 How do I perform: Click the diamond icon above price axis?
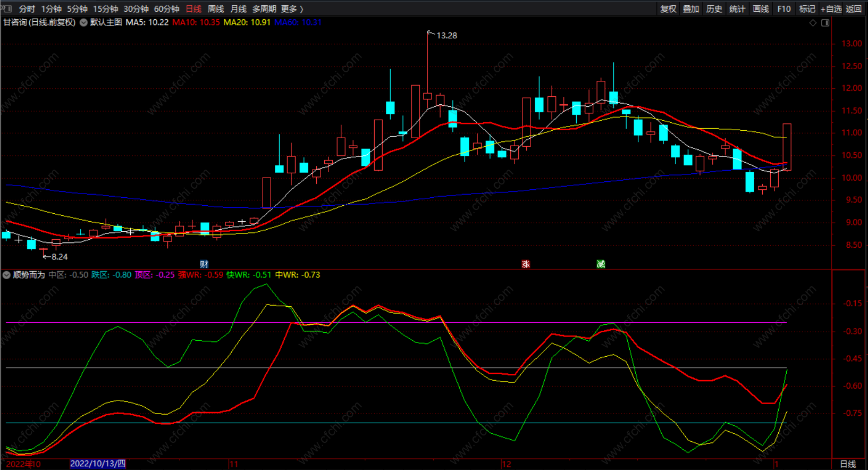(813, 23)
